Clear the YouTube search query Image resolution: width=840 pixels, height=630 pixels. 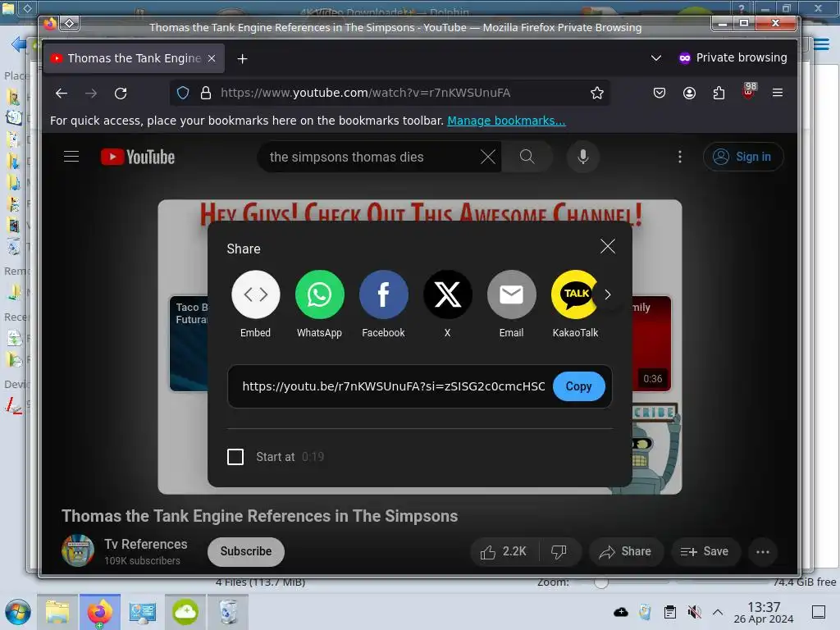487,157
